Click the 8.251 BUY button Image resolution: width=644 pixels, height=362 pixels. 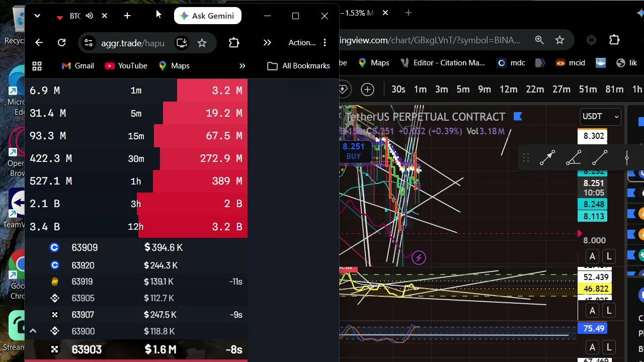coord(353,151)
